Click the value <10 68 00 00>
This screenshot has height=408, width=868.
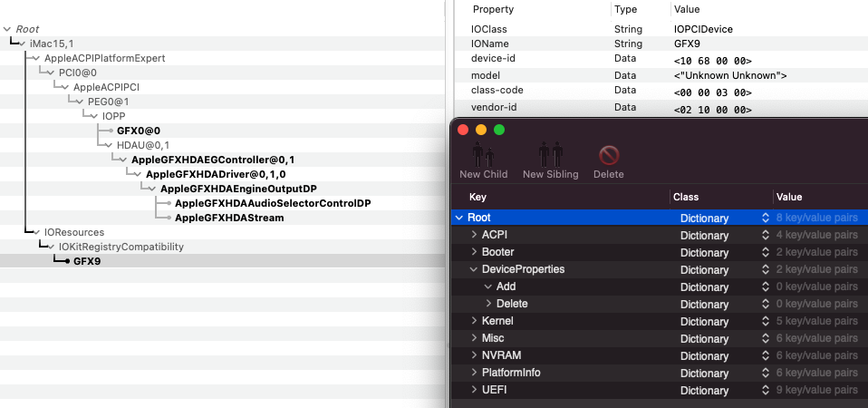pyautogui.click(x=713, y=61)
